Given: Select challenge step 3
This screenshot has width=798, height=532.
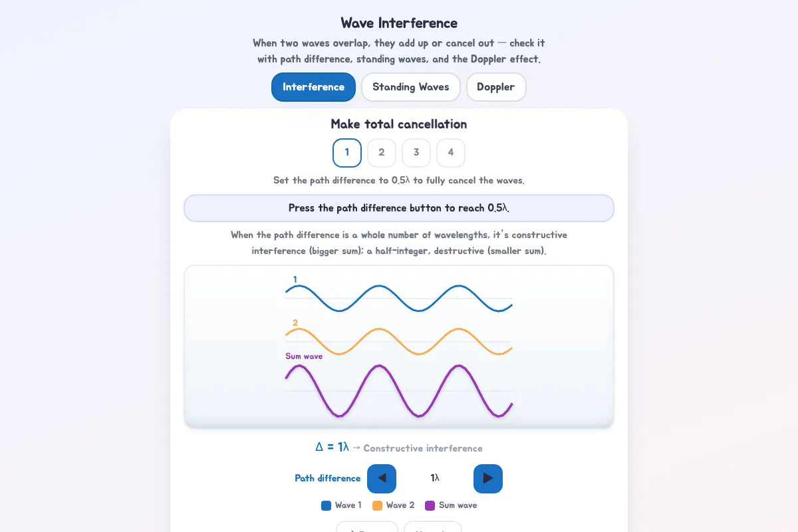Looking at the screenshot, I should (416, 153).
